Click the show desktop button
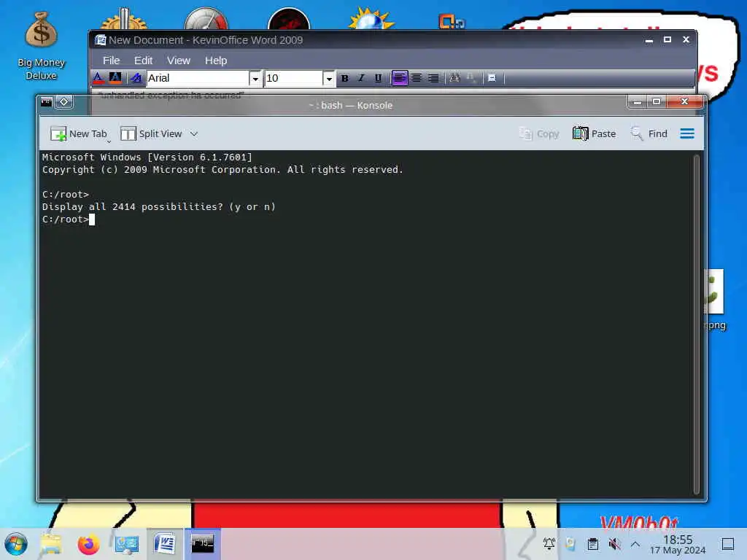This screenshot has width=747, height=560. [728, 544]
